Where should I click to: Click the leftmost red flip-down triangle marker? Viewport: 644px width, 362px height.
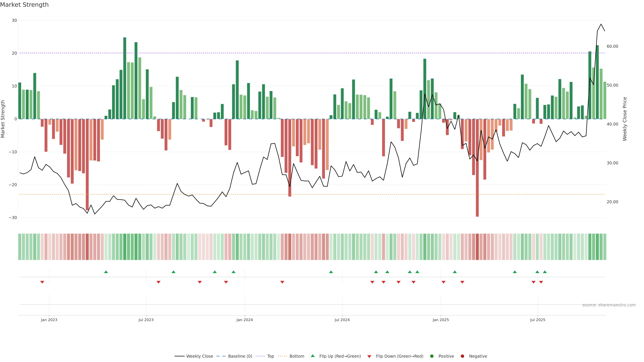[x=42, y=282]
